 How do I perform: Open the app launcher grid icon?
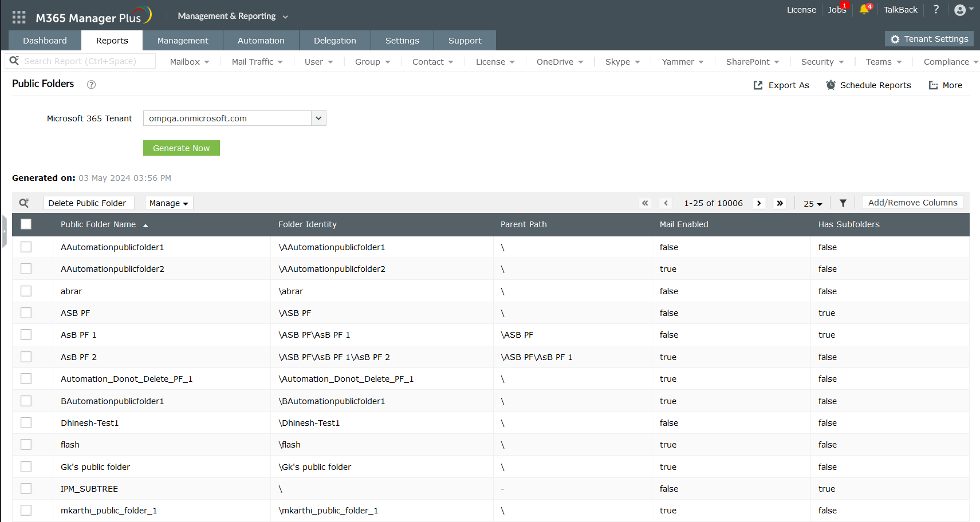pos(19,17)
